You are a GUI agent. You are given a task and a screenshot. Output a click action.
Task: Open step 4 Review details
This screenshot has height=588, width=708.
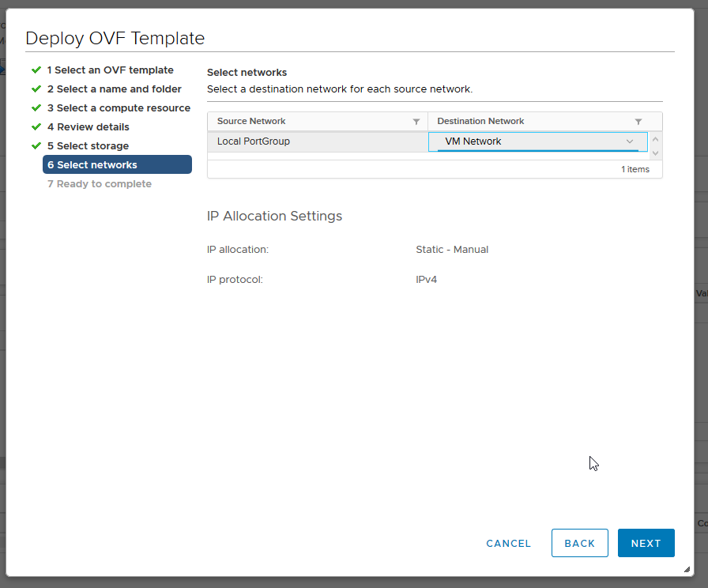(88, 127)
